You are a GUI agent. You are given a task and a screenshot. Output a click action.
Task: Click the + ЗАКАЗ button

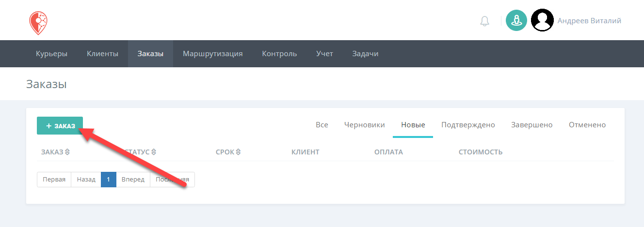point(60,126)
